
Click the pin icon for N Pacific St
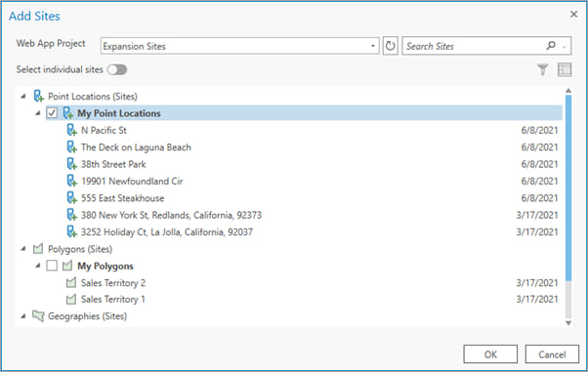pos(71,130)
